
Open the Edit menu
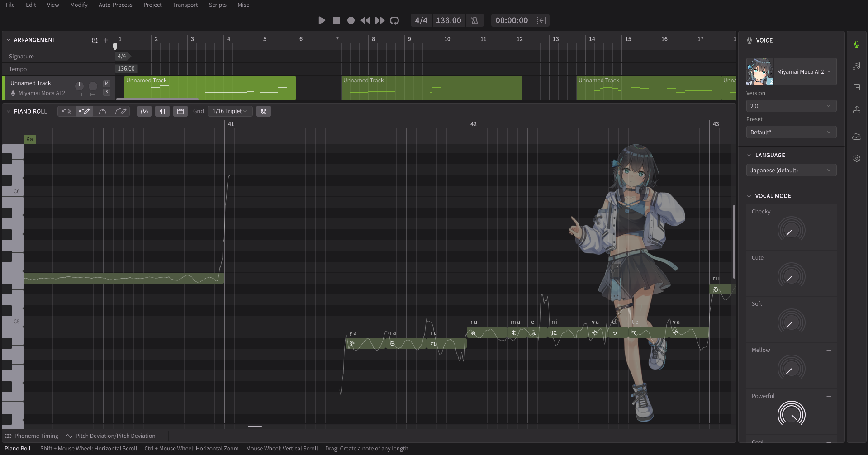tap(31, 5)
